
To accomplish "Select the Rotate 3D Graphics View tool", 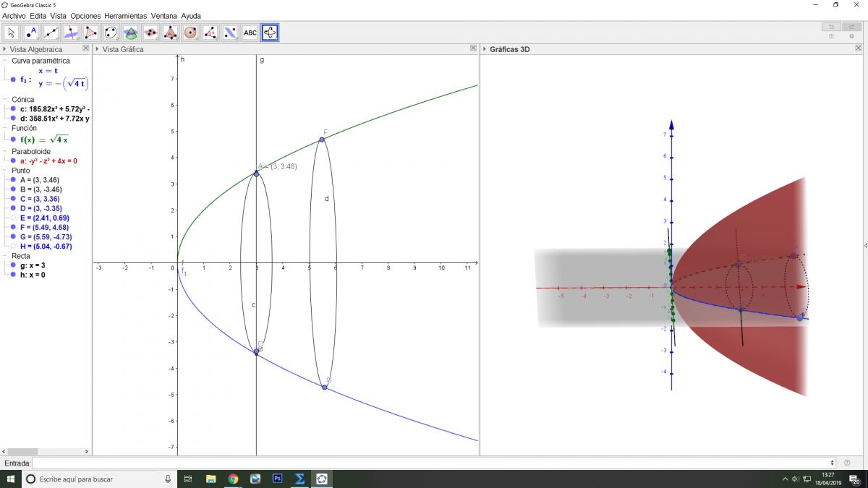I will pos(270,33).
